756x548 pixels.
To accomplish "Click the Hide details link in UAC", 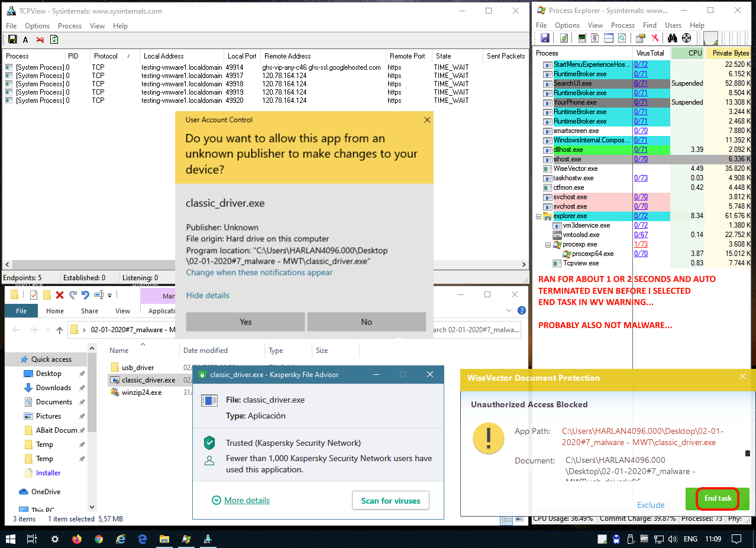I will [208, 295].
